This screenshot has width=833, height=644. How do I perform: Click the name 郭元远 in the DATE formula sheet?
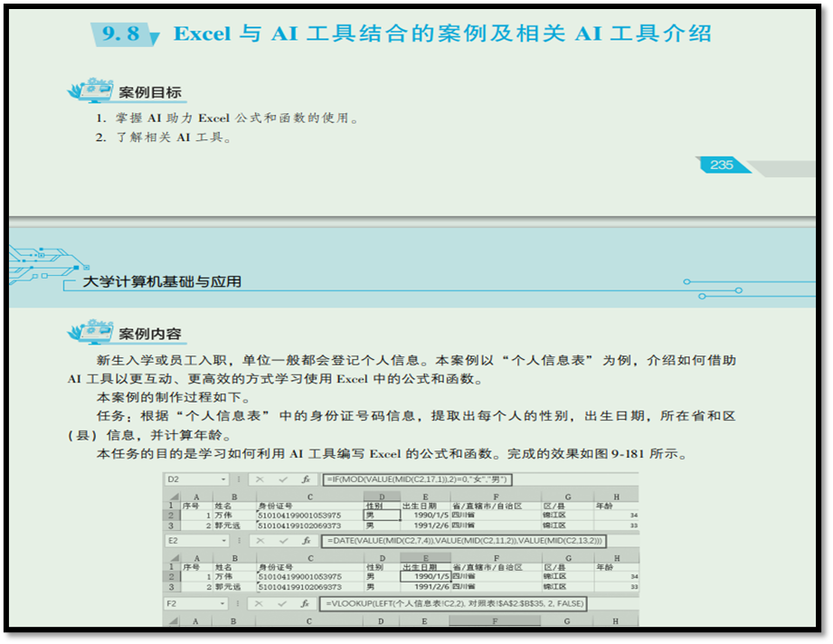[227, 587]
